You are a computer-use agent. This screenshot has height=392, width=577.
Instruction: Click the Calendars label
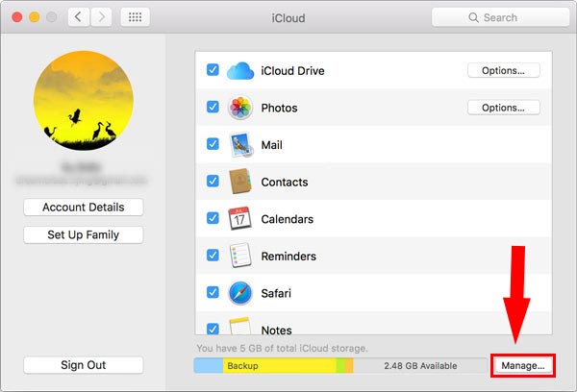pos(287,219)
